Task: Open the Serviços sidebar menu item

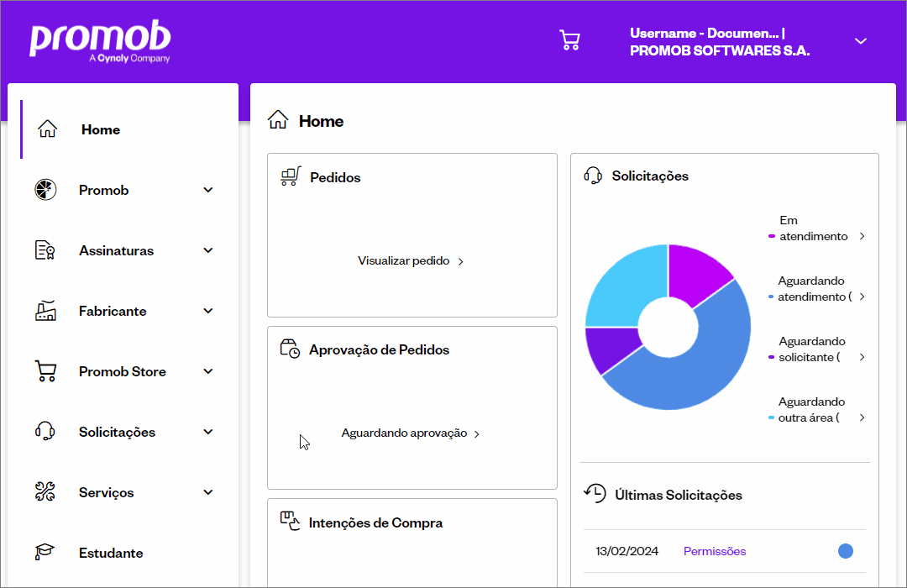Action: pyautogui.click(x=107, y=493)
